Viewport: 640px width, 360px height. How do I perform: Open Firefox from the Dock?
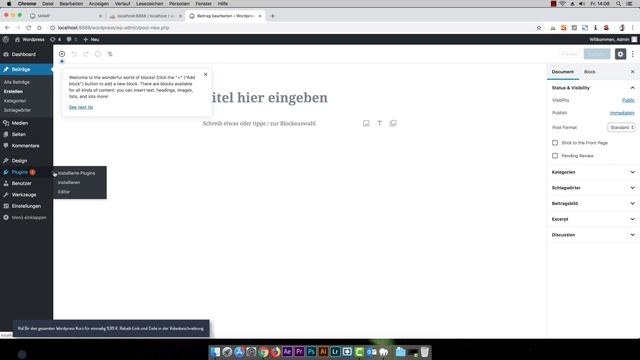[276, 351]
